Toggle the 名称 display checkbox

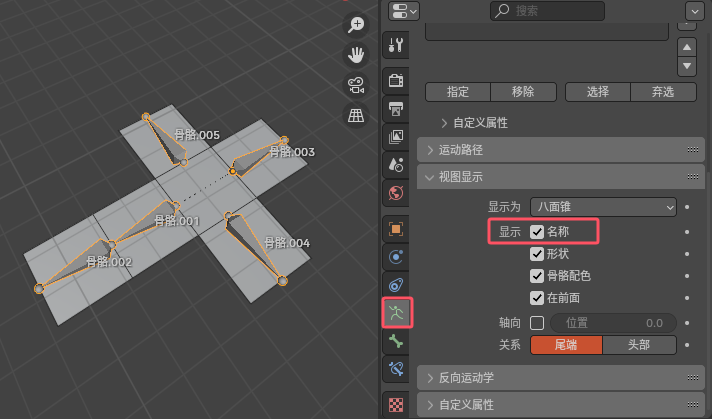537,232
